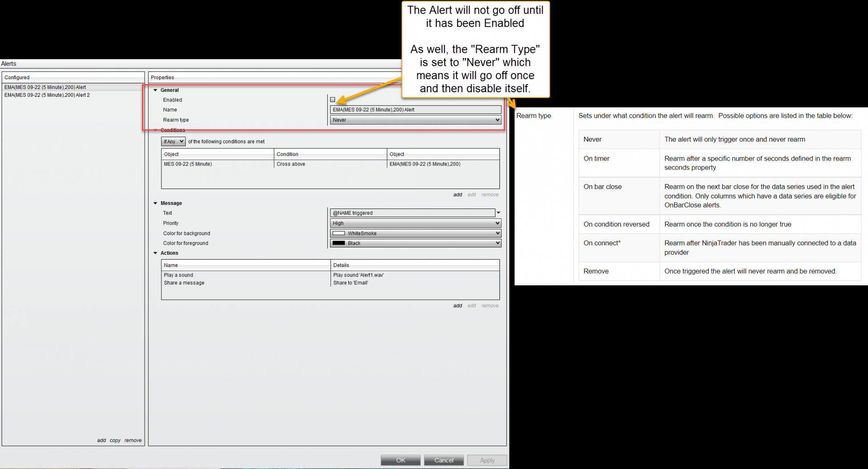Collapse the Message section
The height and width of the screenshot is (469, 868).
click(x=156, y=203)
